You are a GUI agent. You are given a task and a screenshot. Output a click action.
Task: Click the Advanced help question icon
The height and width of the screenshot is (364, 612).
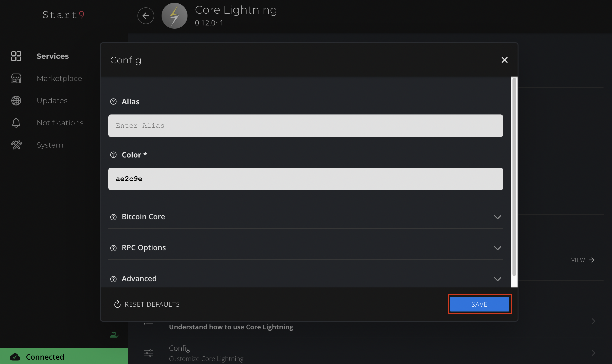(x=113, y=279)
